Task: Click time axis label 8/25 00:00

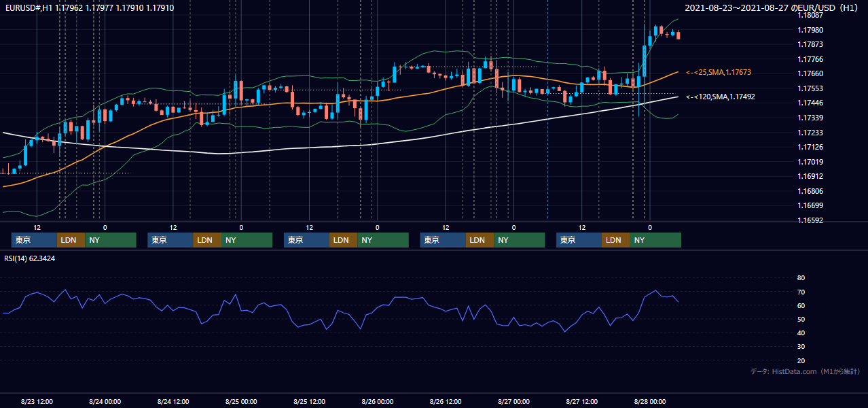Action: tap(241, 401)
